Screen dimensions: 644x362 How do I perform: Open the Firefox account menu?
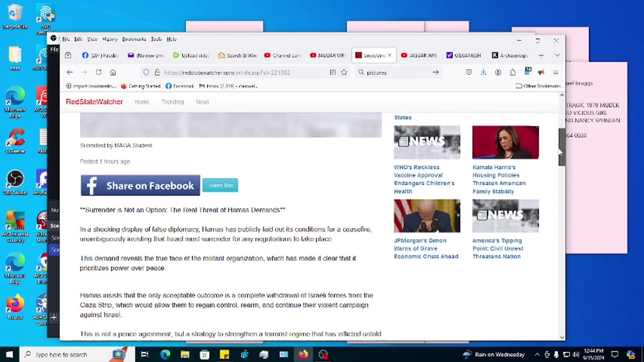pyautogui.click(x=498, y=72)
